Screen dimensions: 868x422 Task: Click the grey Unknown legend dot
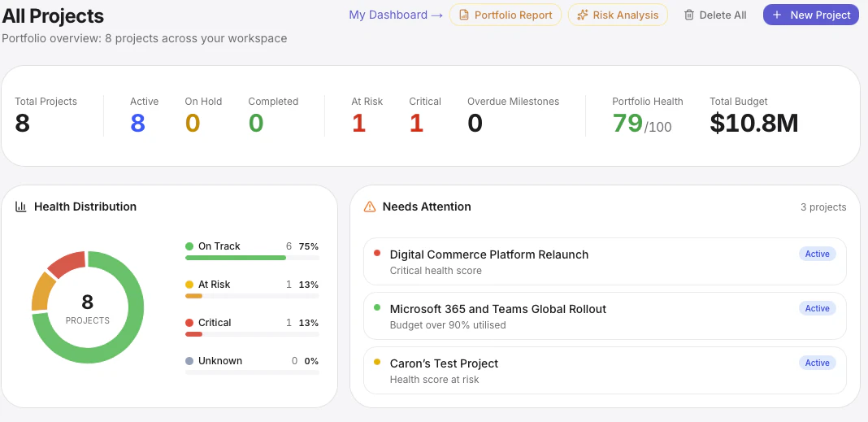pos(189,361)
